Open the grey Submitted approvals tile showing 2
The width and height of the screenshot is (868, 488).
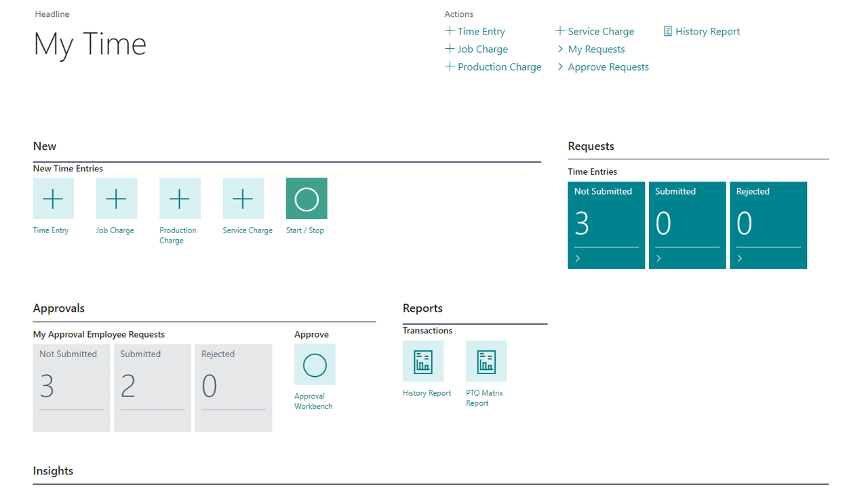coord(152,387)
